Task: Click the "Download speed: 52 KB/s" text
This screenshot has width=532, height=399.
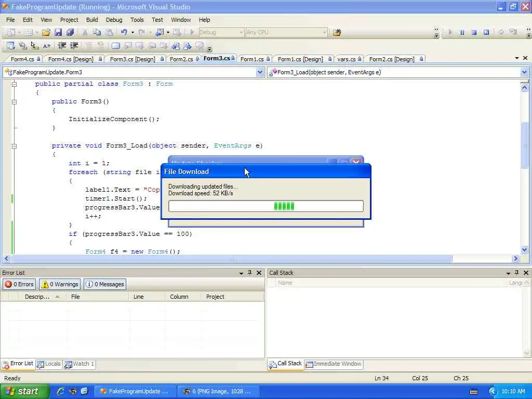Action: pos(201,193)
